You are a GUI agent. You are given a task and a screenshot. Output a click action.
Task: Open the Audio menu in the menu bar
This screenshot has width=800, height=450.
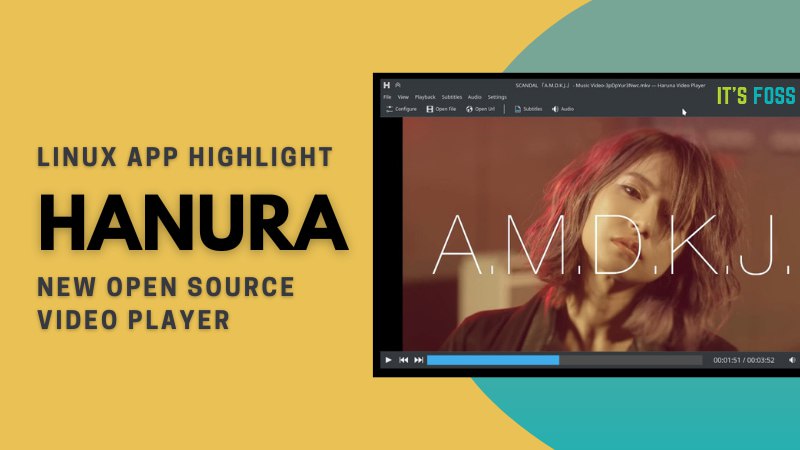(474, 97)
